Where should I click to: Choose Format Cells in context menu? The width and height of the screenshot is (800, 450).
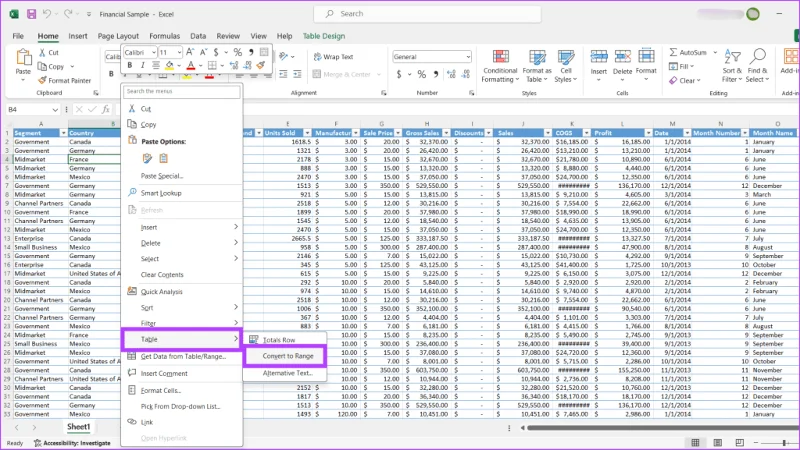[x=182, y=390]
